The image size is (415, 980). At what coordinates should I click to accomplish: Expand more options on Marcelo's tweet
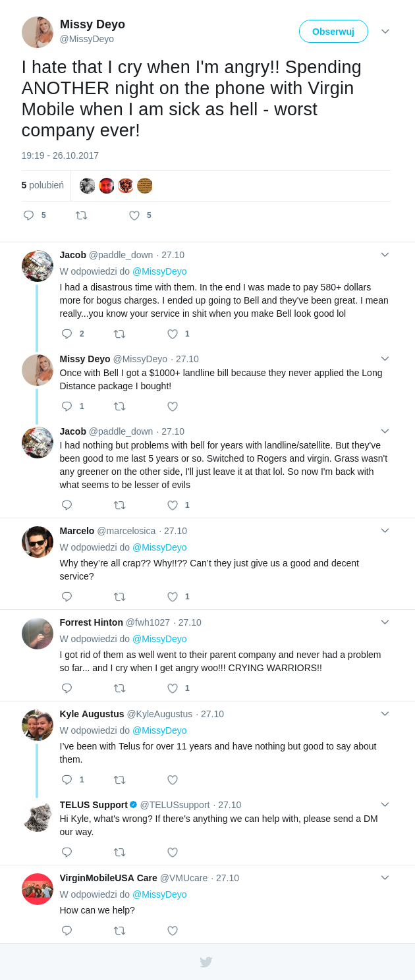tap(385, 530)
